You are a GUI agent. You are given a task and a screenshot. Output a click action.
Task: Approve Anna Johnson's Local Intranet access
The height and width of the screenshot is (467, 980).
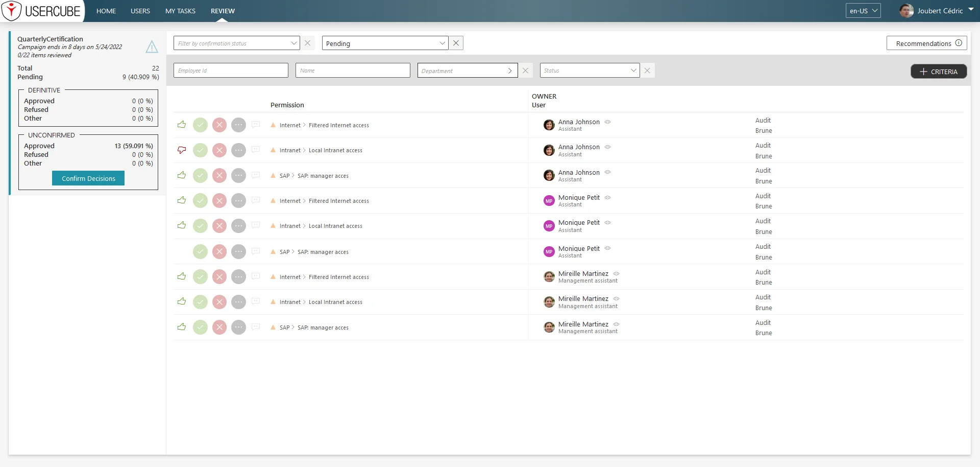click(x=201, y=150)
